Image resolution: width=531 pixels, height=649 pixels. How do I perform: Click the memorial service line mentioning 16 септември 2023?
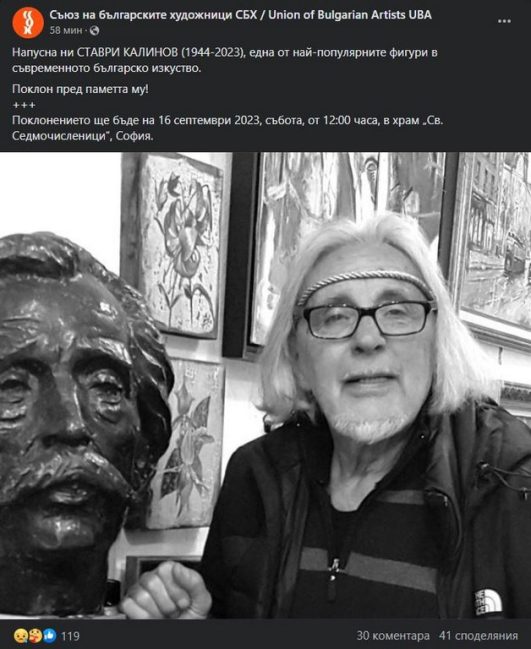pos(227,128)
